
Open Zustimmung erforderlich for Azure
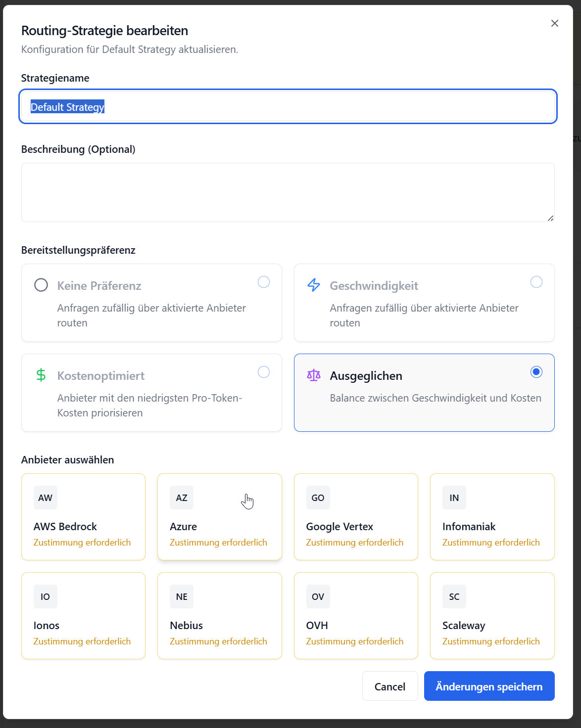click(x=218, y=542)
